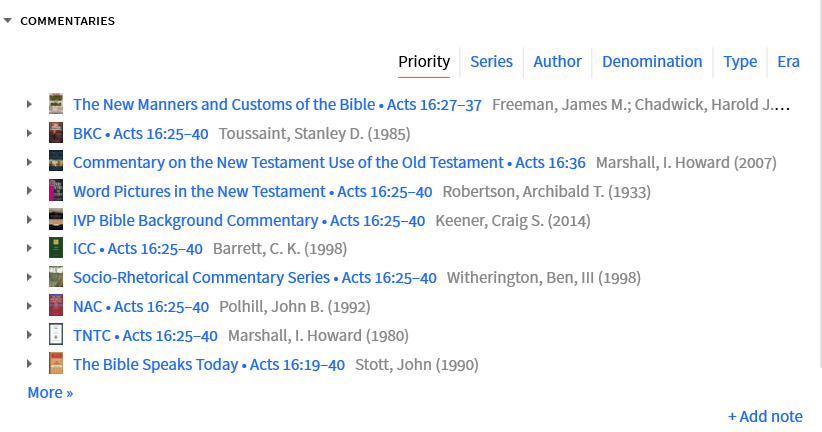Expand the ICC Acts 16:25–40 entry
This screenshot has height=432, width=822.
(x=30, y=248)
